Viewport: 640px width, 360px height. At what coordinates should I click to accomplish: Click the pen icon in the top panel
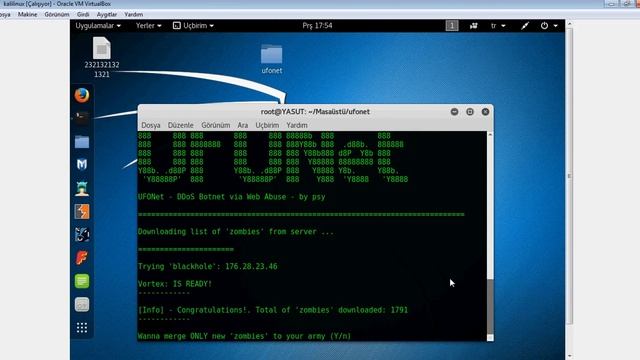tap(525, 26)
